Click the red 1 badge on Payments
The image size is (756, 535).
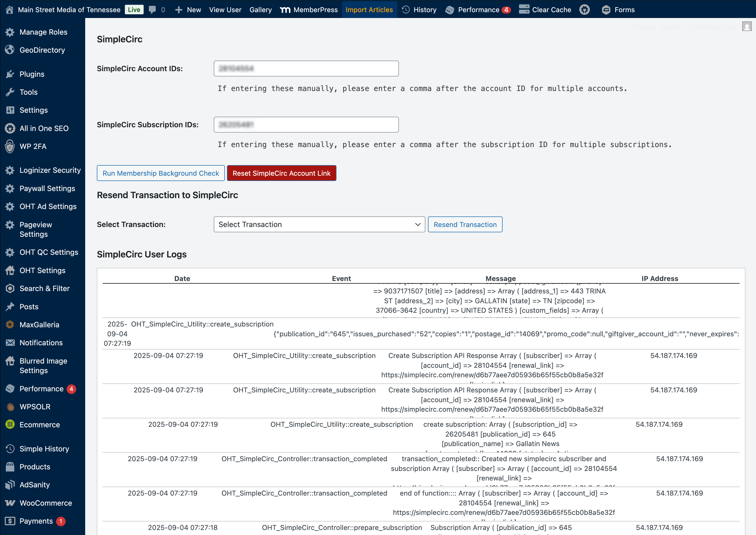click(x=61, y=521)
